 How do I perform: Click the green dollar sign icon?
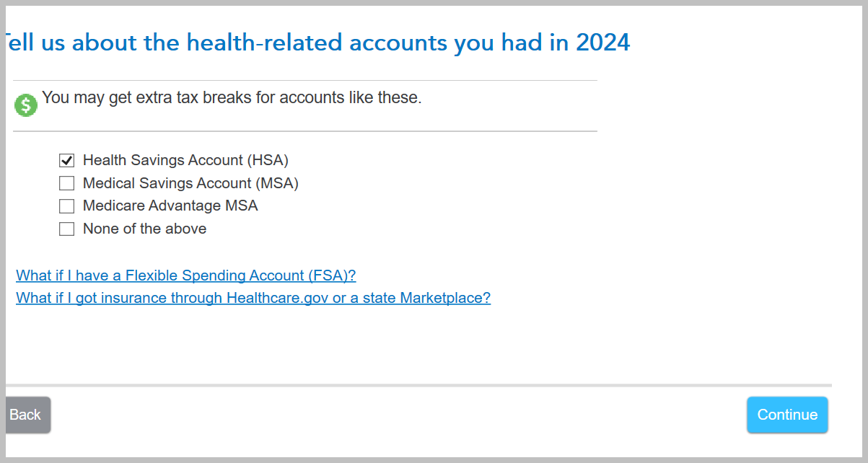pyautogui.click(x=25, y=106)
